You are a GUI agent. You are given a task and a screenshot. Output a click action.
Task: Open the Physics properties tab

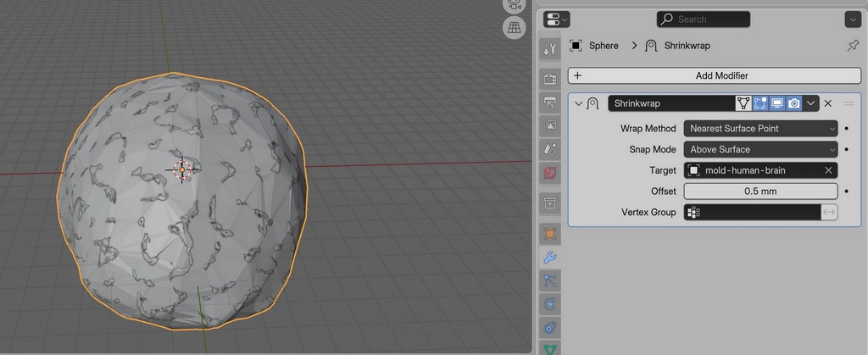click(x=549, y=303)
